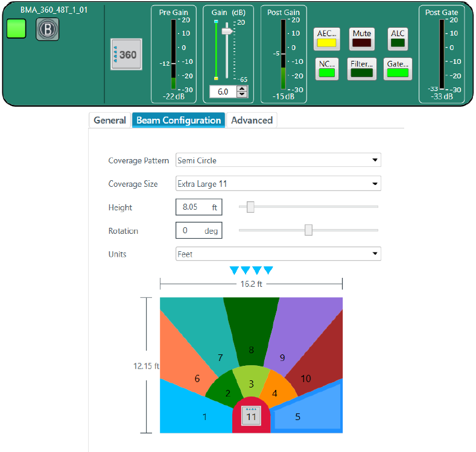Toggle the ALC button
476x452 pixels.
click(398, 38)
